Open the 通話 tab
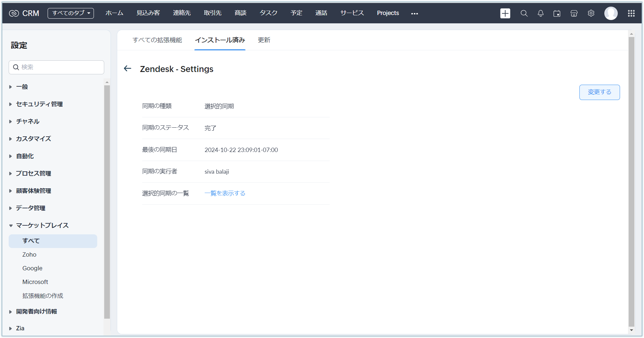The height and width of the screenshot is (338, 644). click(321, 13)
